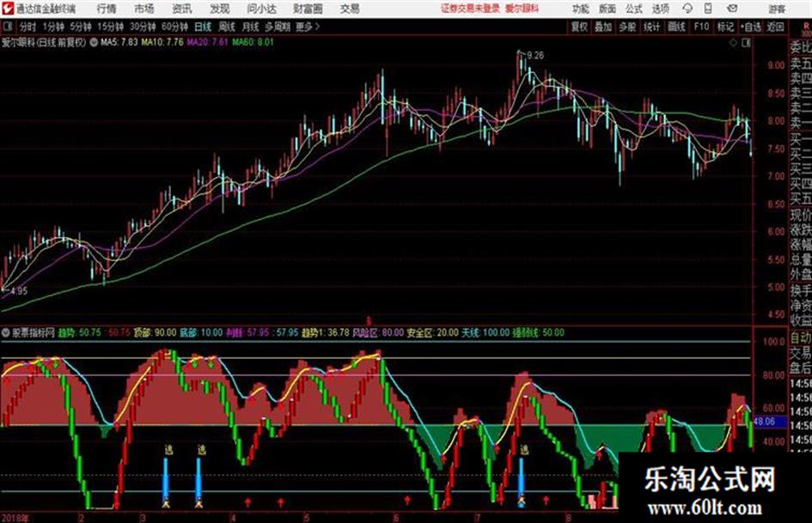812x523 pixels.
Task: Open the 交易 menu
Action: coord(350,9)
